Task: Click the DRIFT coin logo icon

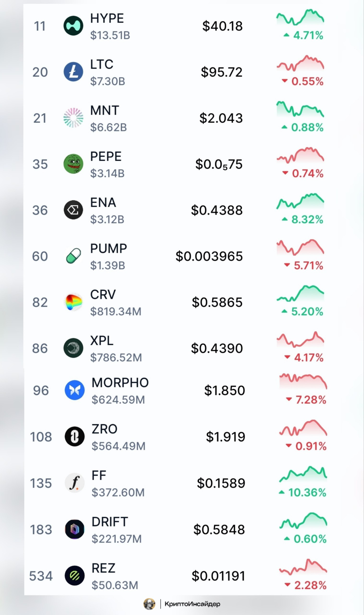Action: pos(75,529)
